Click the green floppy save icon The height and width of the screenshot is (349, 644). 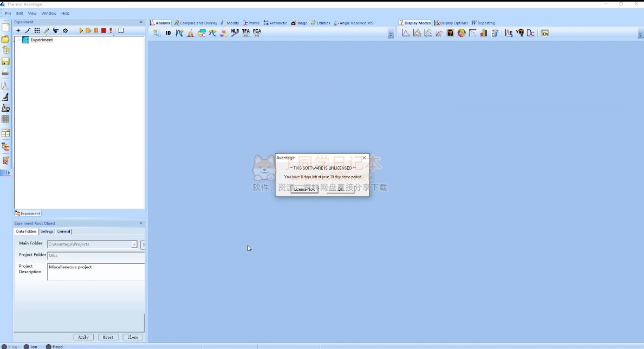coord(5,61)
